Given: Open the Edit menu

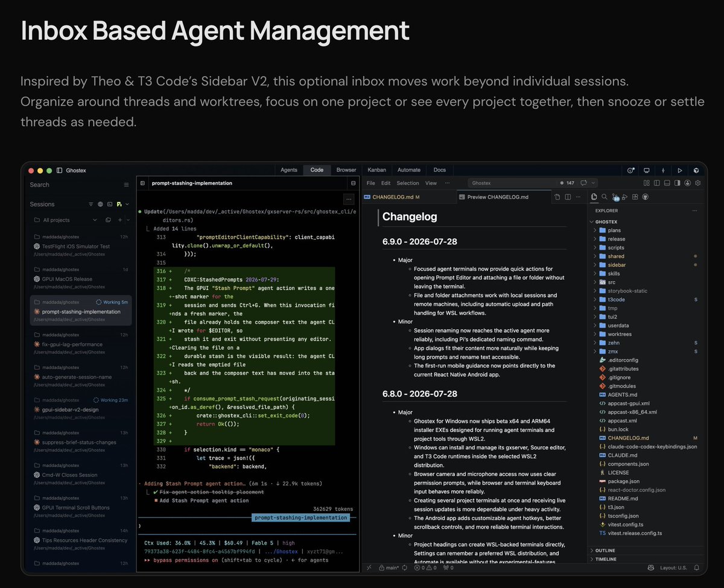Looking at the screenshot, I should 386,183.
